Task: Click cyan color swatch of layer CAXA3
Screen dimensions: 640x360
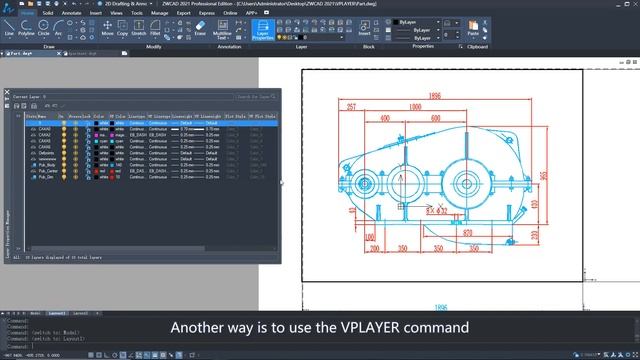Action: (96, 141)
